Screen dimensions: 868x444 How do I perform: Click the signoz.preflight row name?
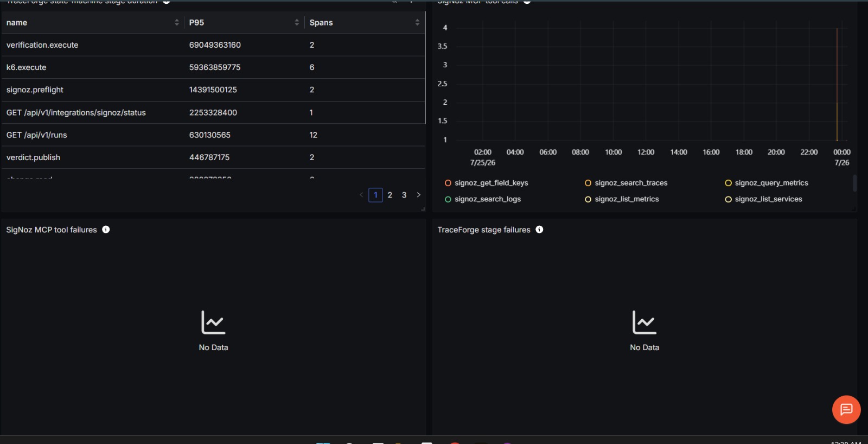(x=35, y=90)
